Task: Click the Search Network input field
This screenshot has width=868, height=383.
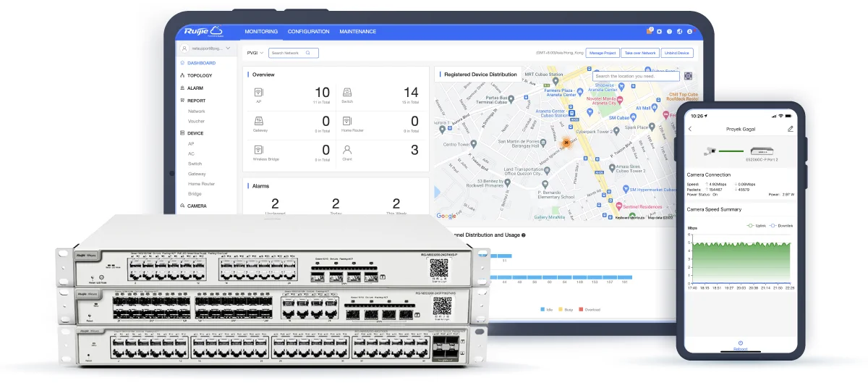Action: pyautogui.click(x=293, y=53)
